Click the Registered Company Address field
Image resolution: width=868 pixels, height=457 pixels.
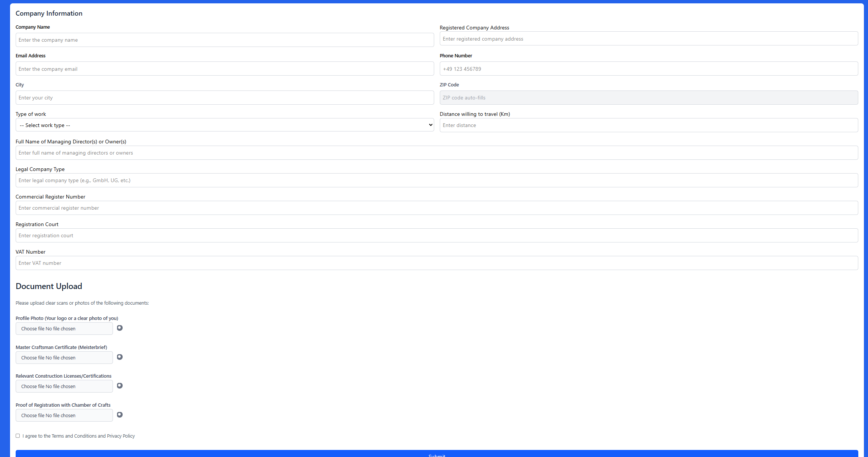[649, 39]
